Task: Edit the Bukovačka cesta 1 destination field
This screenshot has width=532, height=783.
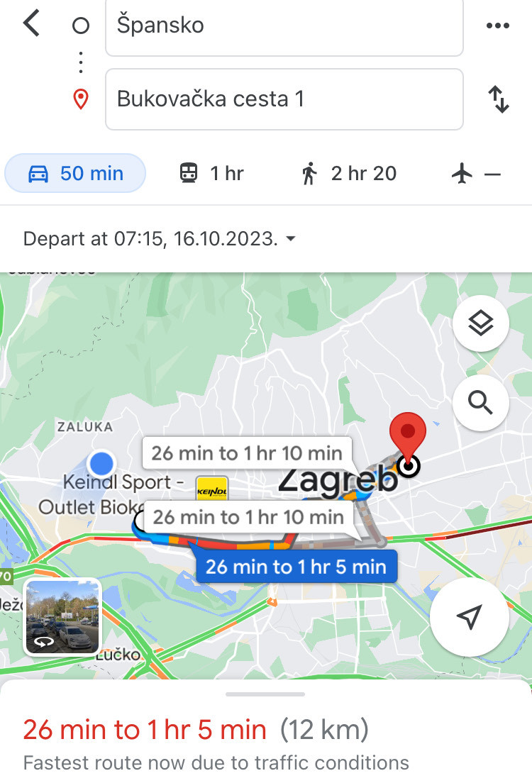Action: pos(284,99)
